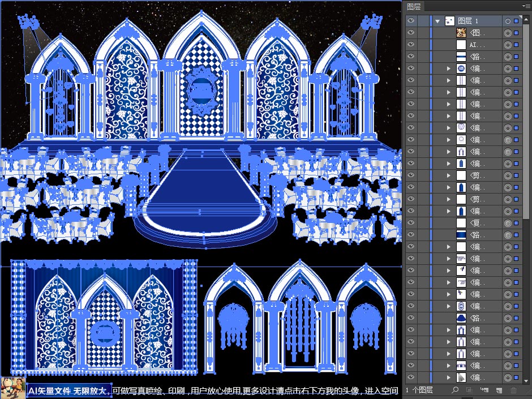
Task: Hide 图层 1 using its eye icon
Action: [x=411, y=21]
